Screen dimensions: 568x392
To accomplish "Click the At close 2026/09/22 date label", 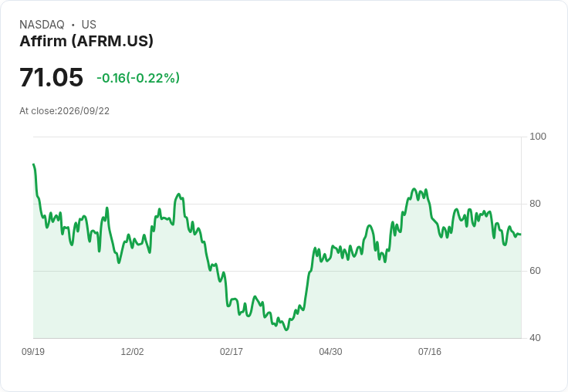I will [65, 111].
